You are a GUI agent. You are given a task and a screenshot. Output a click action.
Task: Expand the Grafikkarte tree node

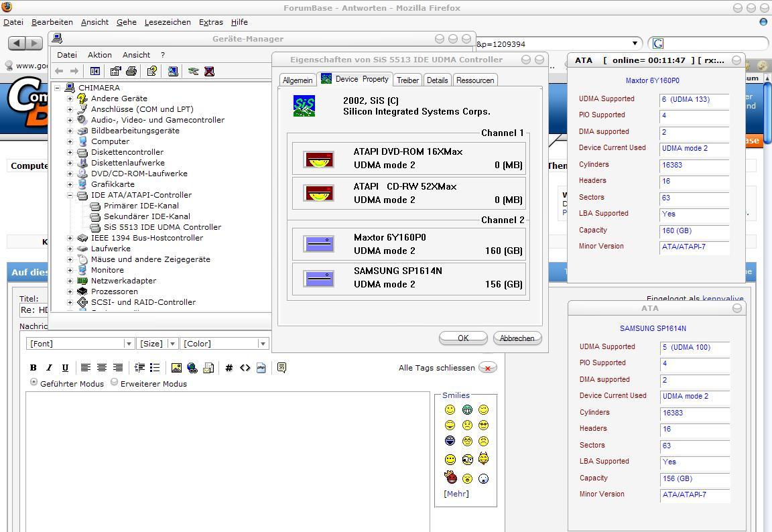click(x=70, y=184)
